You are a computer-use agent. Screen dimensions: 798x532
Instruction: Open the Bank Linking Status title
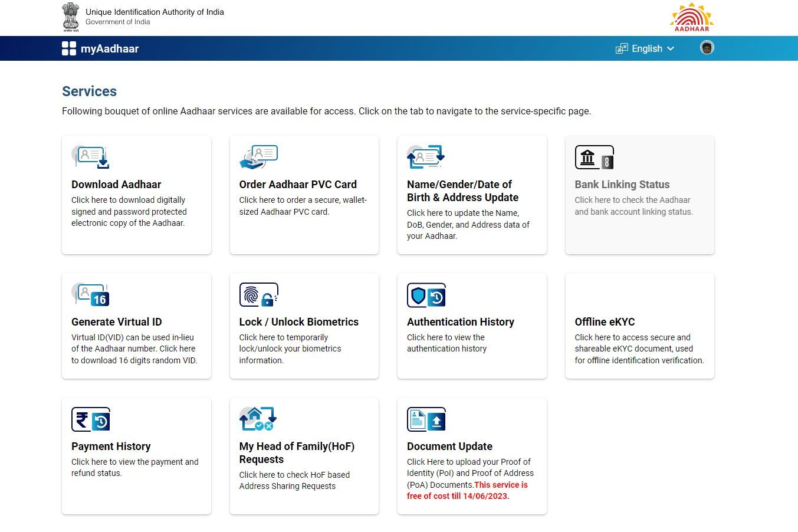pos(622,185)
